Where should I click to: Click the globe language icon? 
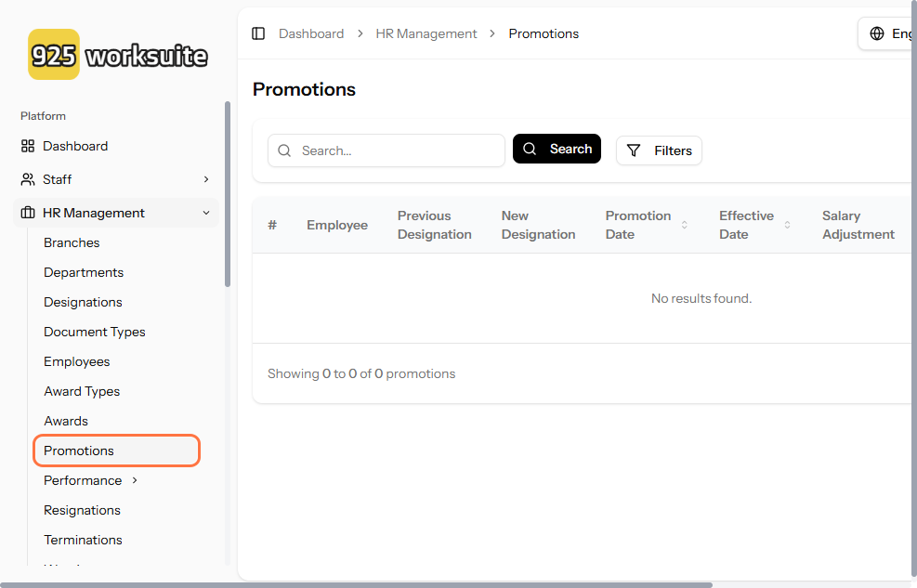coord(876,33)
